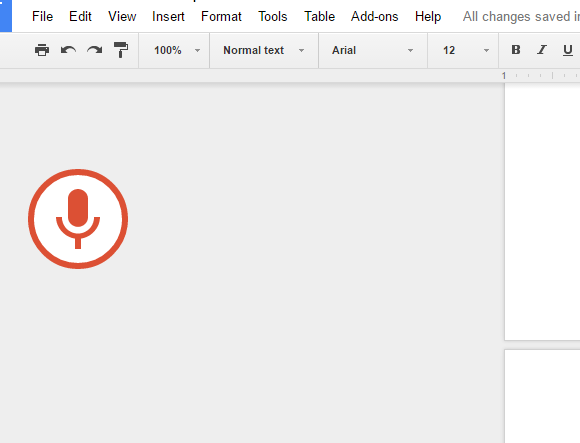This screenshot has height=443, width=580.
Task: Open the Edit menu
Action: click(x=80, y=17)
